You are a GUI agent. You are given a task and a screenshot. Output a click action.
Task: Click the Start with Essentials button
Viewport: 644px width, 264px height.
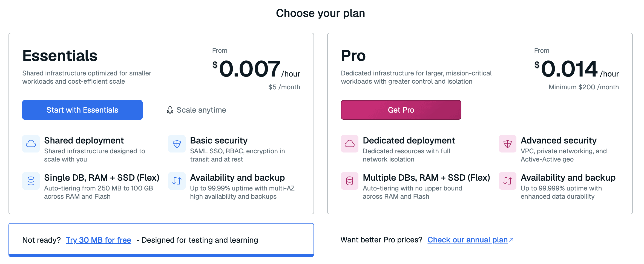tap(82, 110)
